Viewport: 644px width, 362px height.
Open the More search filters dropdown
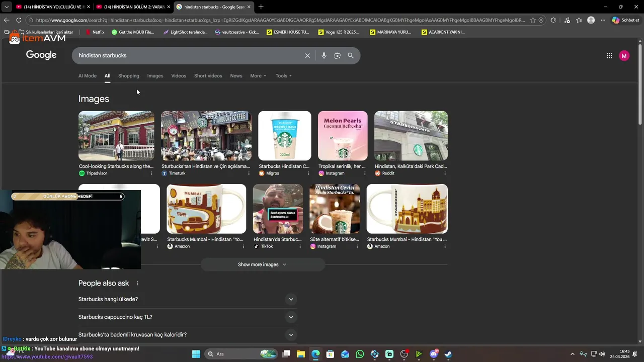pyautogui.click(x=258, y=76)
